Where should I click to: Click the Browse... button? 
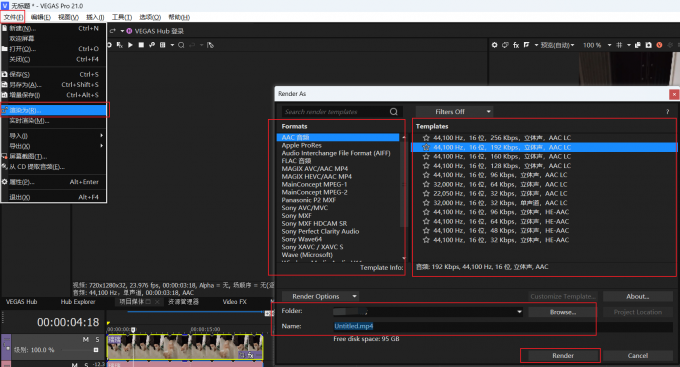point(562,312)
